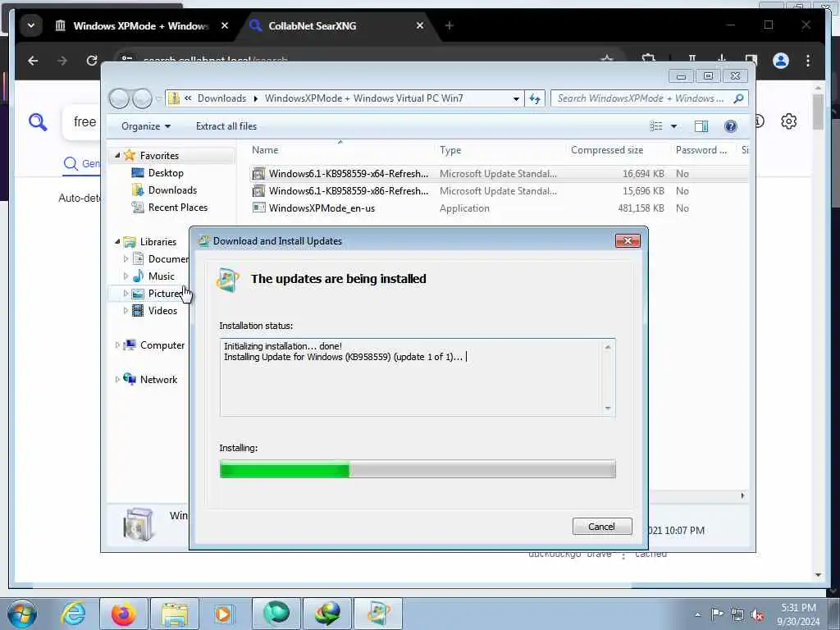The image size is (840, 630).
Task: Select the Network icon
Action: click(x=130, y=379)
